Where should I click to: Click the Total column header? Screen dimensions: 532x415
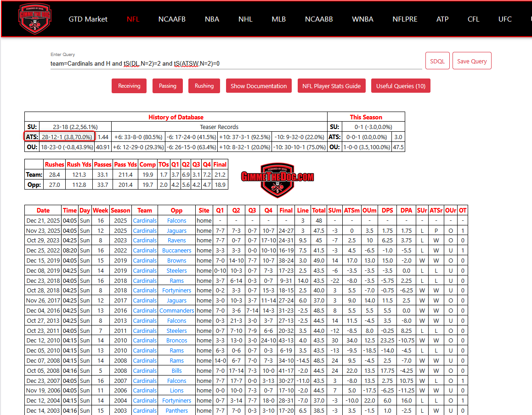319,210
